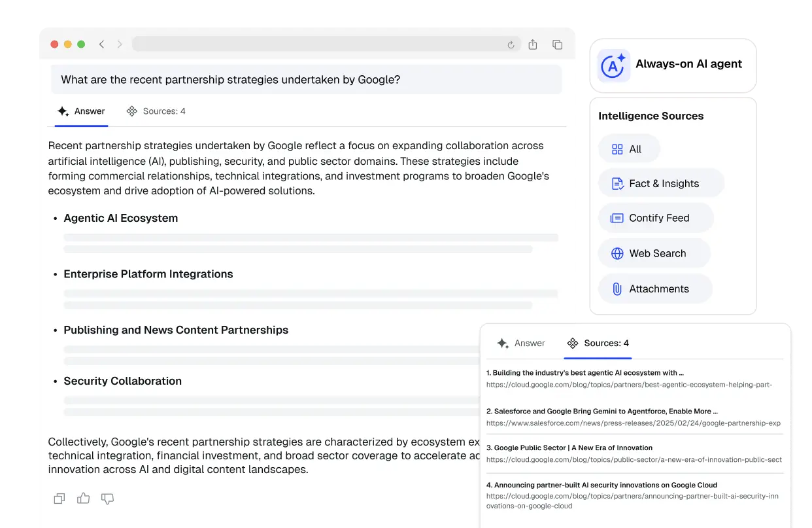Click the Enterprise Platform Integrations heading
812x528 pixels.
click(148, 274)
